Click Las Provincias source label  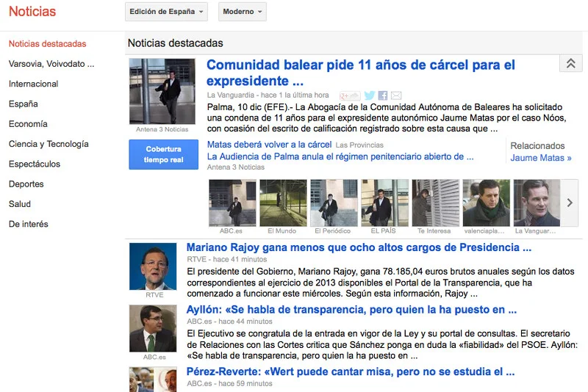[x=359, y=145]
